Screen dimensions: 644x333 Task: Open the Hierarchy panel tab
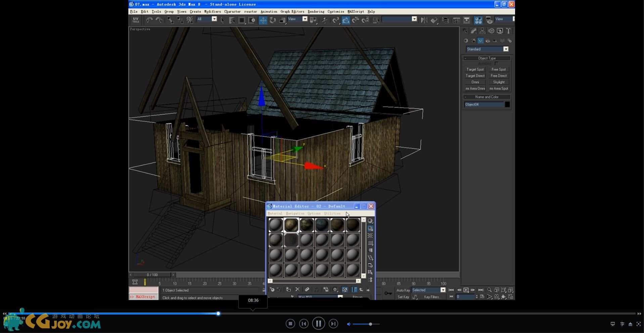(x=482, y=31)
